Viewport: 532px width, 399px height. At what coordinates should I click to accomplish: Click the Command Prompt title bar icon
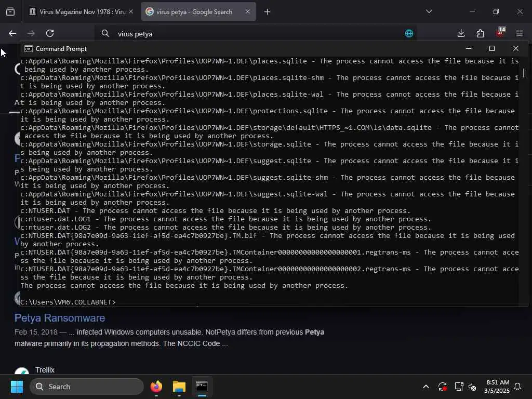[29, 49]
